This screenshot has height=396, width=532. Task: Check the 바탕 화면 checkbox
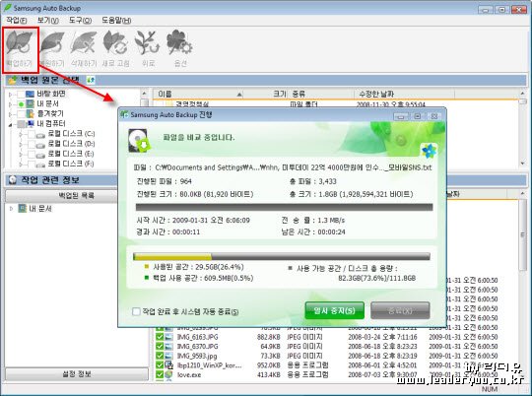21,94
